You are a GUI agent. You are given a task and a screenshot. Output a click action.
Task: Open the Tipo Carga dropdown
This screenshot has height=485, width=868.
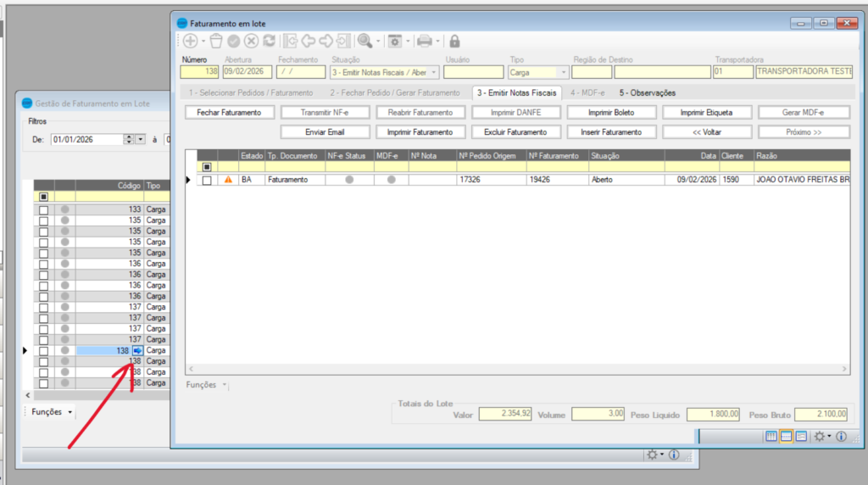[563, 73]
